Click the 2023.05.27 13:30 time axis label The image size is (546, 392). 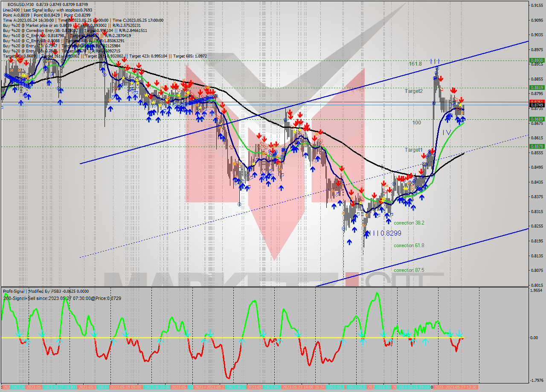pos(462,387)
